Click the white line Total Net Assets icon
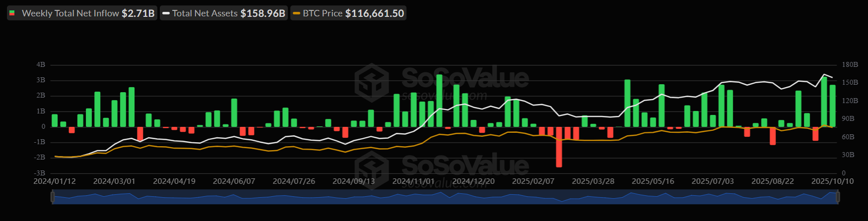Viewport: 868px width, 221px height. click(166, 13)
